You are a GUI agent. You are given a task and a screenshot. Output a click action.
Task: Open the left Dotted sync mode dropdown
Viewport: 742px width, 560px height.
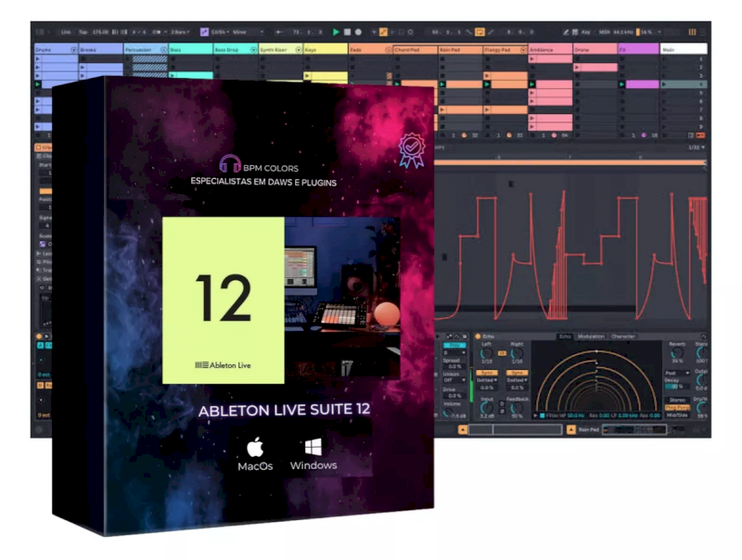point(486,380)
